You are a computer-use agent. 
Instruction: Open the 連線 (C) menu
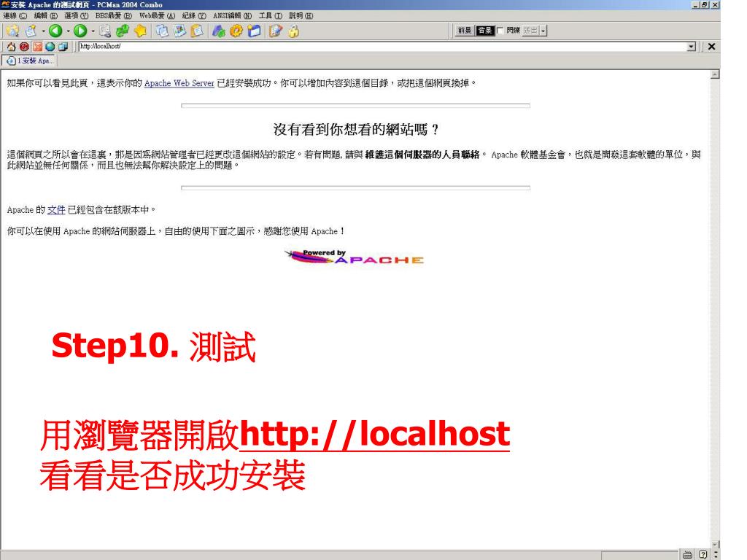tap(15, 16)
